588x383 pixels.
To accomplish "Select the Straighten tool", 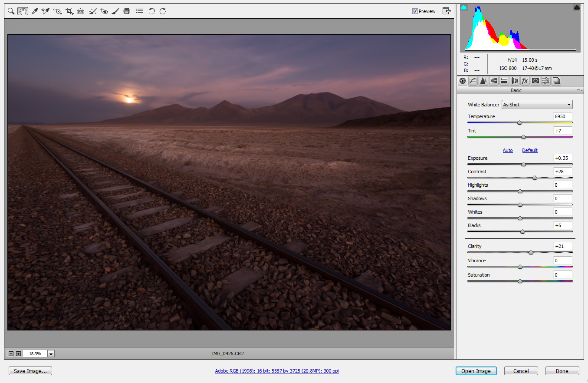I will click(80, 11).
